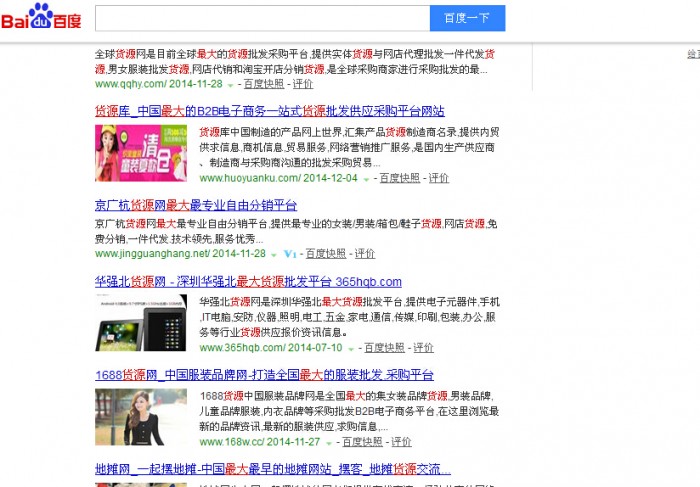Click 评价 for www.168w.cc result
Image resolution: width=700 pixels, height=487 pixels.
tap(401, 442)
